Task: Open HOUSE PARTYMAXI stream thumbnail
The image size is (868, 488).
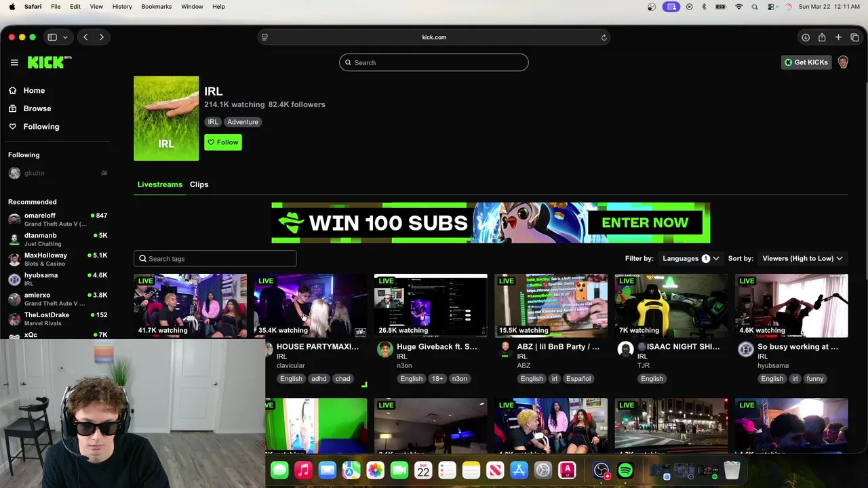Action: click(x=310, y=306)
